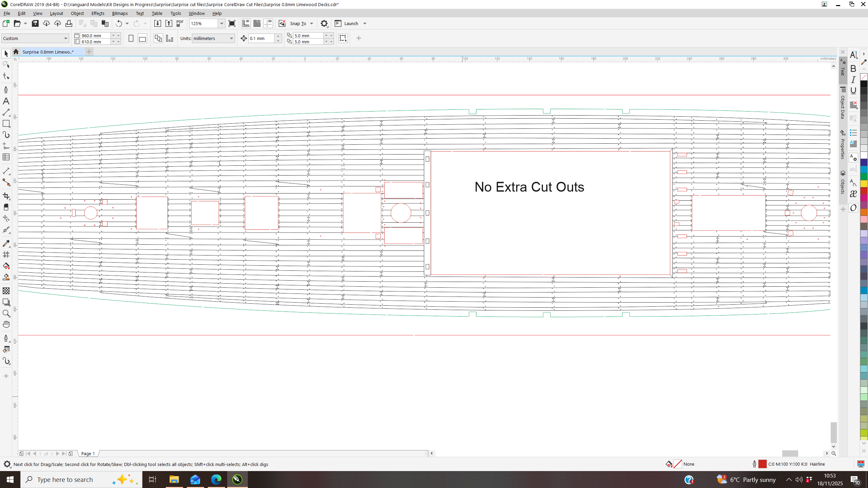Open the Effects menu
868x488 pixels.
tap(98, 13)
